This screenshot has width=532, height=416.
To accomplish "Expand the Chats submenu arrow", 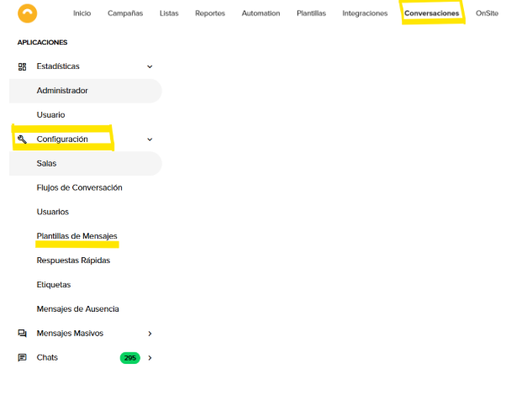I will (150, 358).
